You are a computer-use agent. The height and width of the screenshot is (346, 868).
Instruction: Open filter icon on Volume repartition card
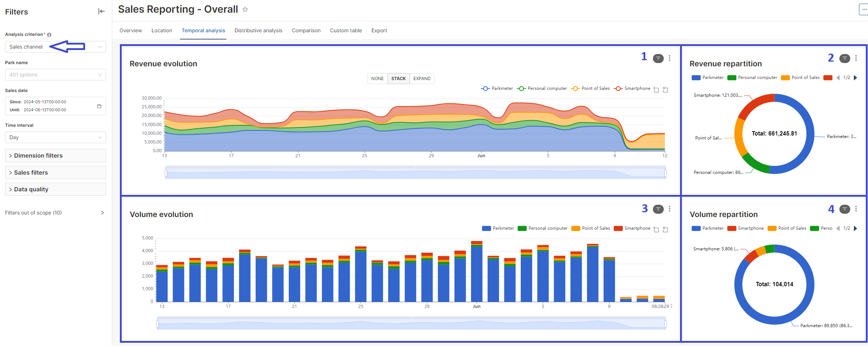click(844, 209)
